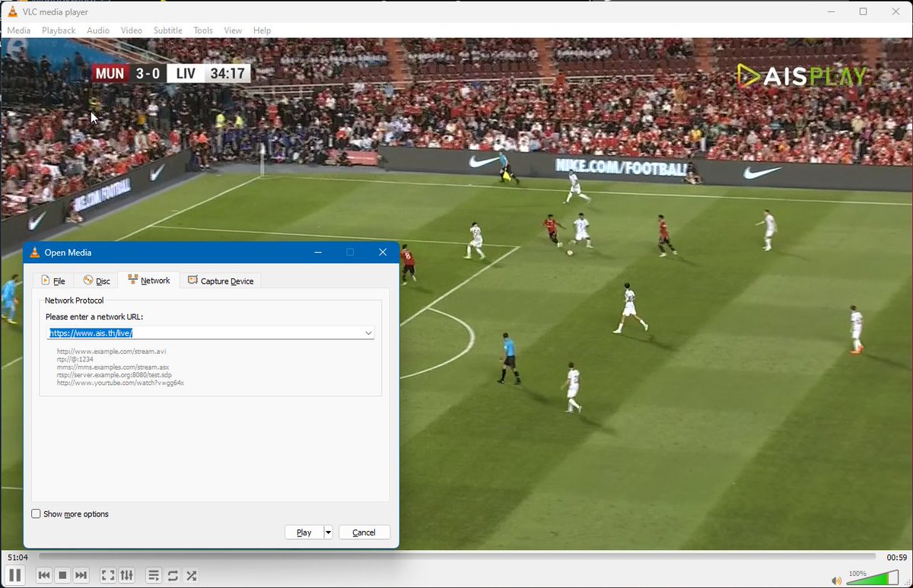Viewport: 913px width, 588px height.
Task: Open the Video menu
Action: 132,30
